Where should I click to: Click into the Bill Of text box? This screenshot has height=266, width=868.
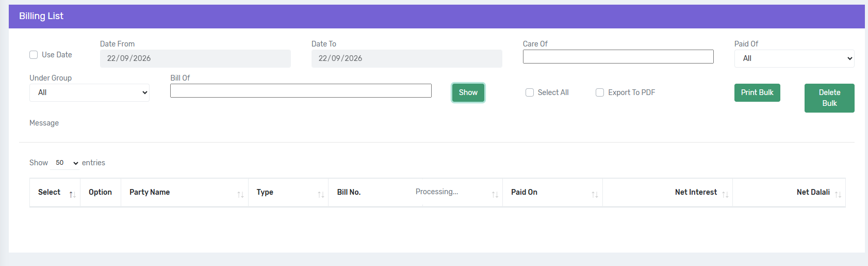click(301, 90)
